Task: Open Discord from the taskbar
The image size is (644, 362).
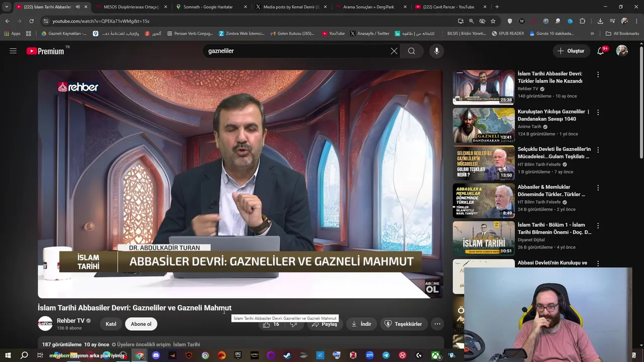Action: coord(156,355)
